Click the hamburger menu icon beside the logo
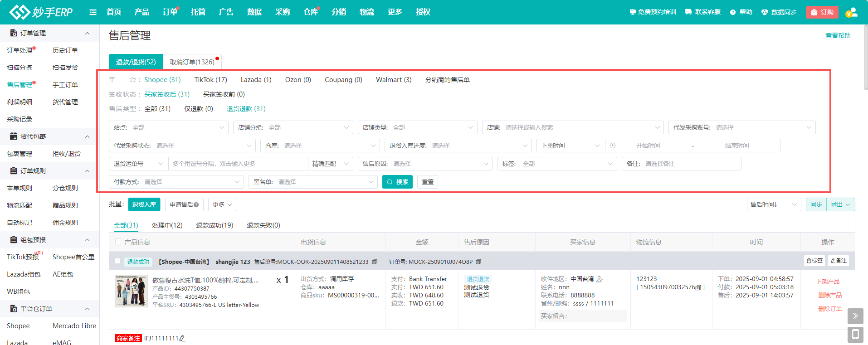 point(93,12)
